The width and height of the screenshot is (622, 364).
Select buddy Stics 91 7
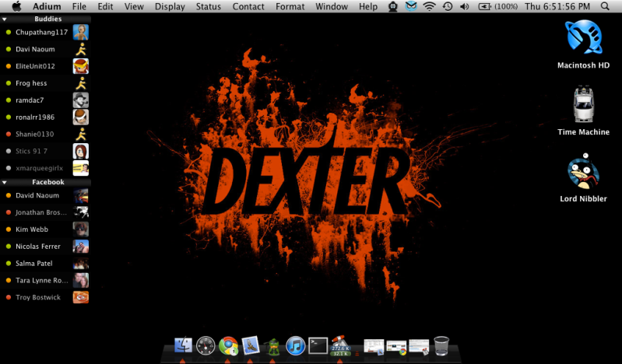click(45, 151)
